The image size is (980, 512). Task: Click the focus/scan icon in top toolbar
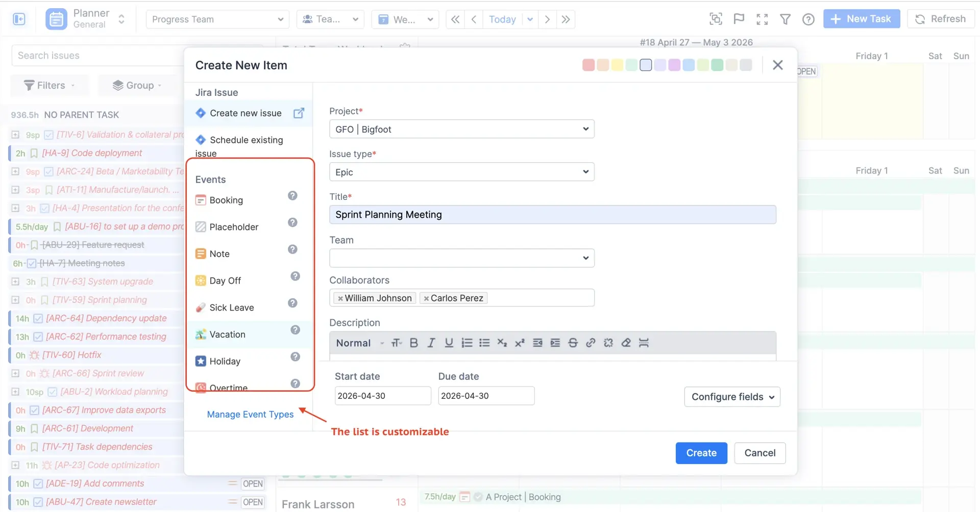click(716, 19)
